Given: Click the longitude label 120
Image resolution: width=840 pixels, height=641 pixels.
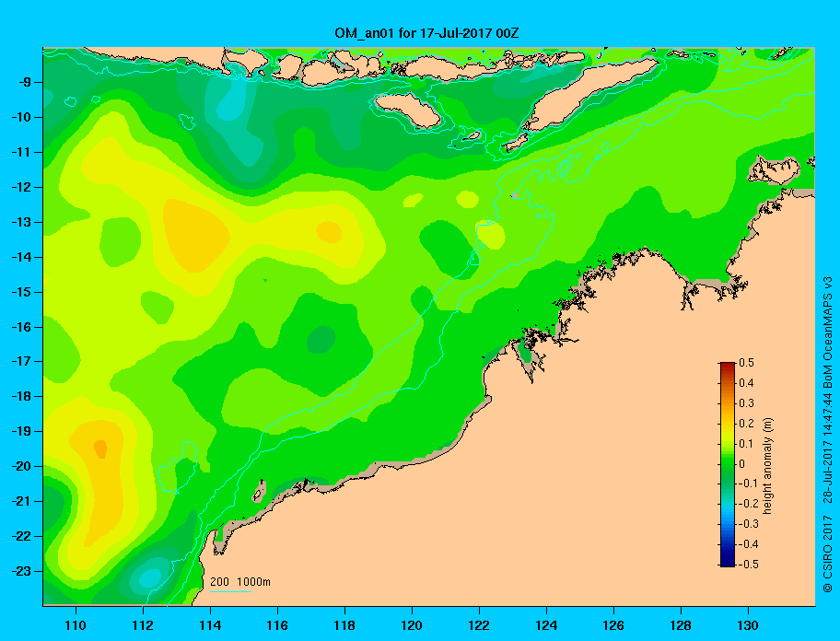Looking at the screenshot, I should pos(412,625).
